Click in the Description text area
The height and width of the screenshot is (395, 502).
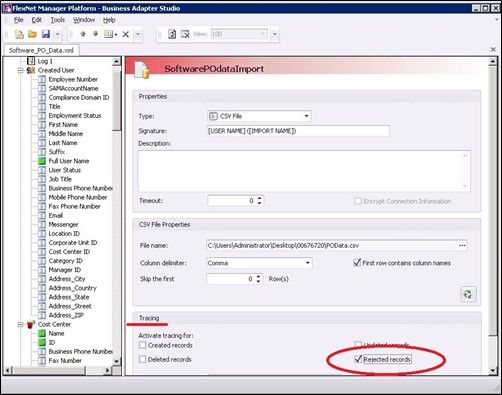304,171
